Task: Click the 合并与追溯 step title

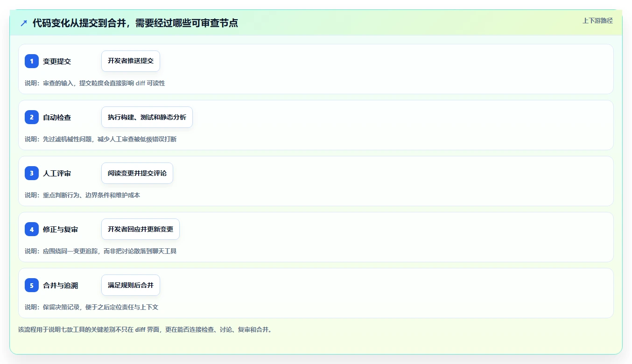Action: [61, 285]
